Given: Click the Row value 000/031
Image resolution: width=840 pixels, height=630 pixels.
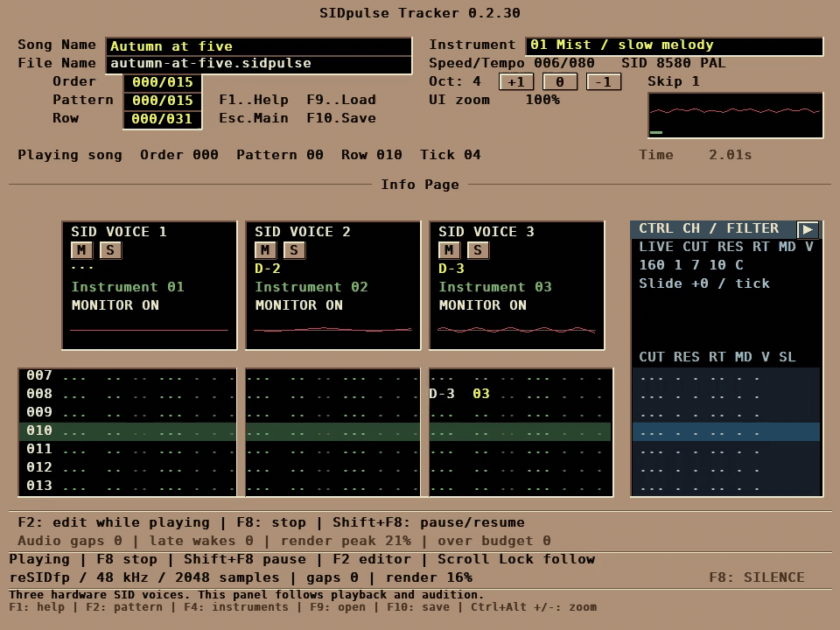Looking at the screenshot, I should coord(163,119).
